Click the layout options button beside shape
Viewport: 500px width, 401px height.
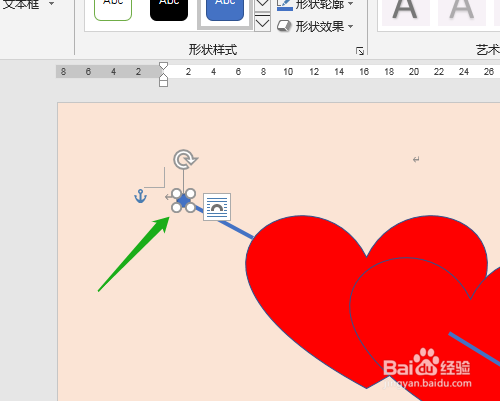point(217,207)
